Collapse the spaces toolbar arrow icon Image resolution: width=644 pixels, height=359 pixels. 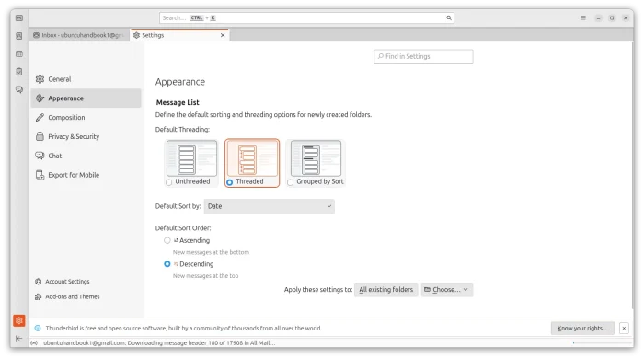(19, 339)
